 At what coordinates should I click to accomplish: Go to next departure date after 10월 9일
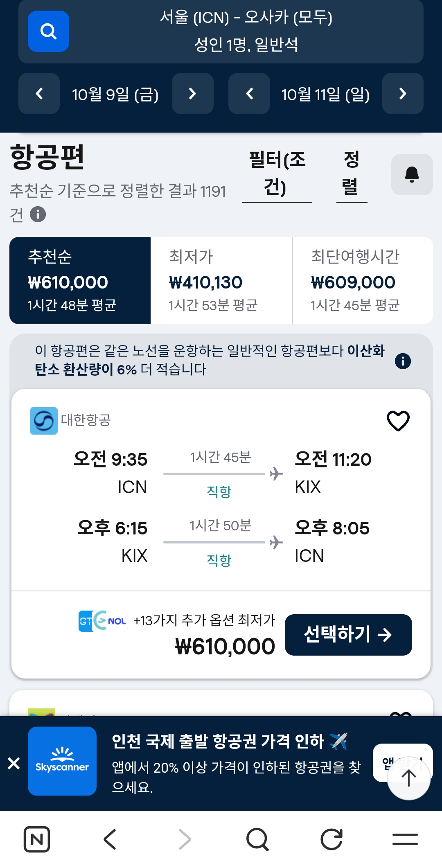tap(192, 94)
